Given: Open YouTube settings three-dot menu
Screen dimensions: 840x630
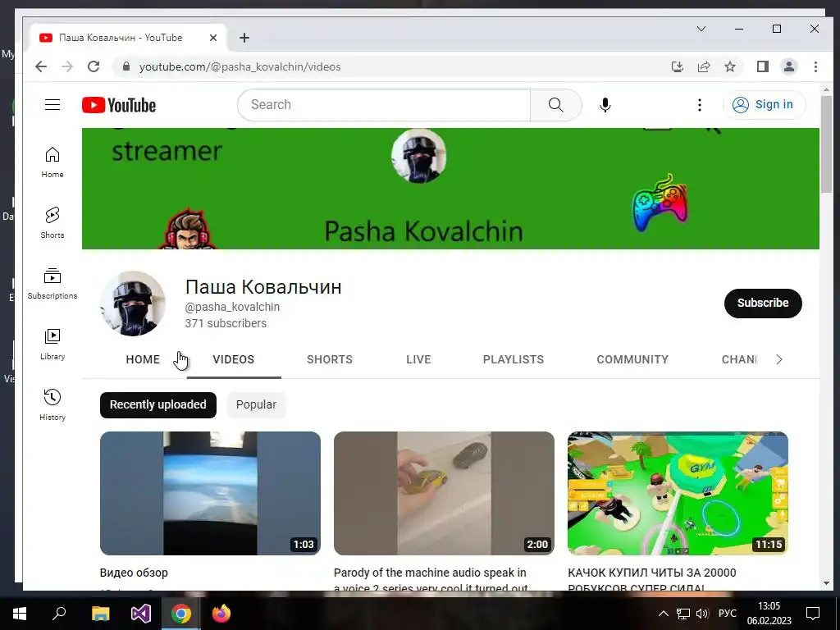Looking at the screenshot, I should click(699, 105).
